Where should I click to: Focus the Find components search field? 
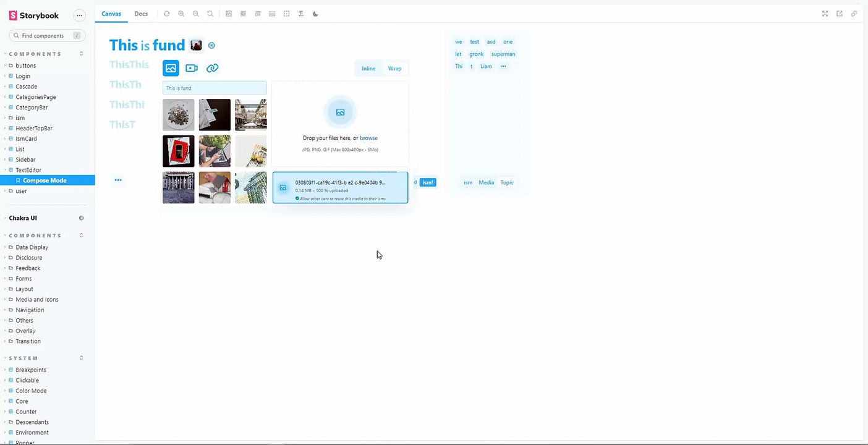coord(48,36)
